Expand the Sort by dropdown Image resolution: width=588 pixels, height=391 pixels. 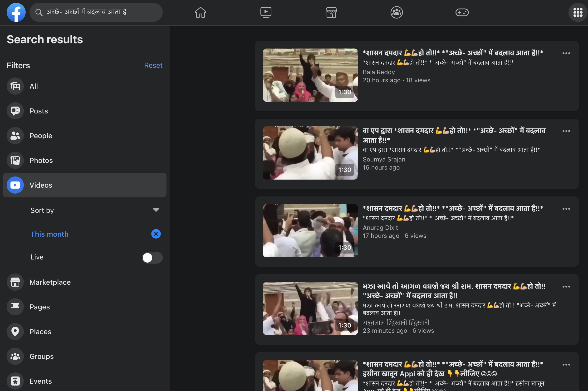(x=95, y=210)
